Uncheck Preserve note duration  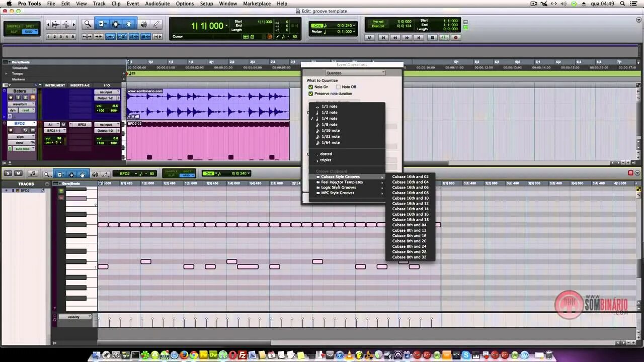pos(311,94)
